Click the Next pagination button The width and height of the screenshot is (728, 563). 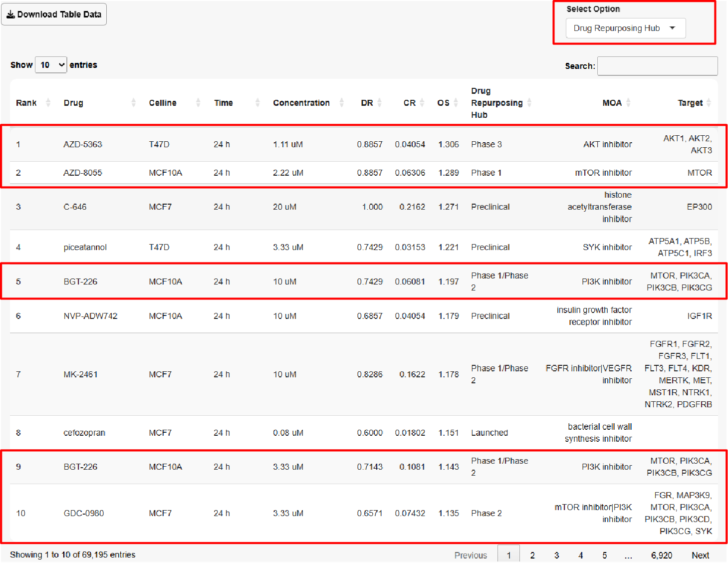[700, 555]
